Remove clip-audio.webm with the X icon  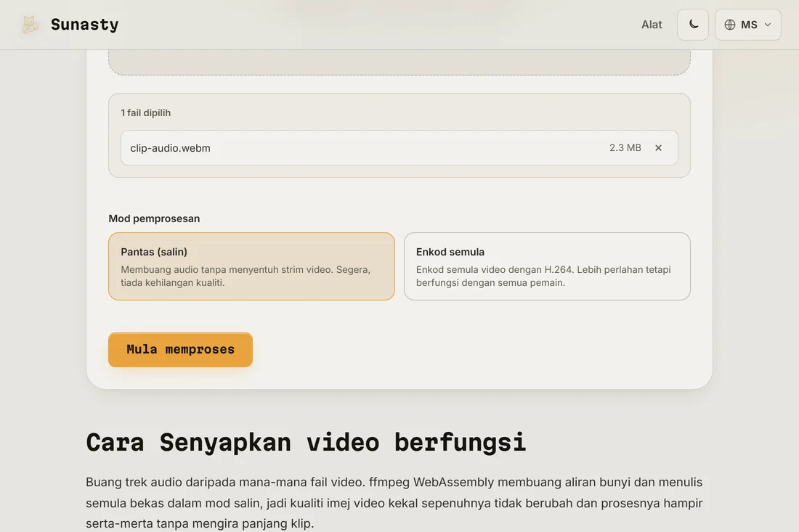tap(658, 147)
